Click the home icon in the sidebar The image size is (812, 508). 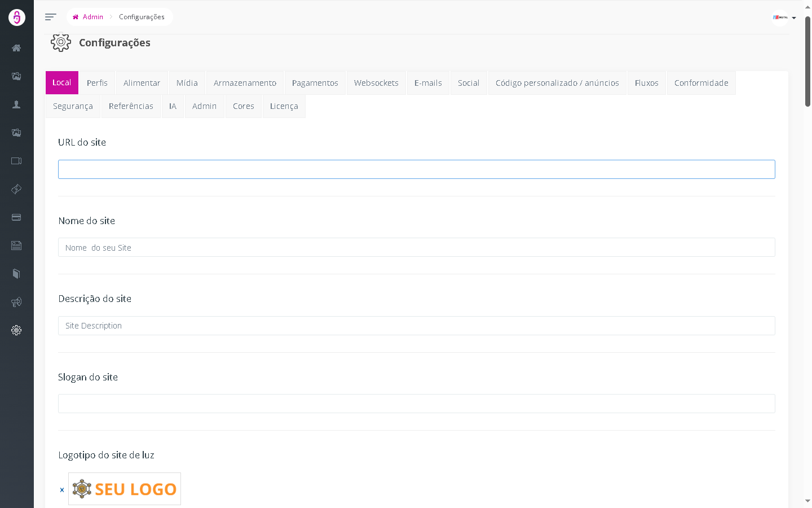click(x=16, y=48)
